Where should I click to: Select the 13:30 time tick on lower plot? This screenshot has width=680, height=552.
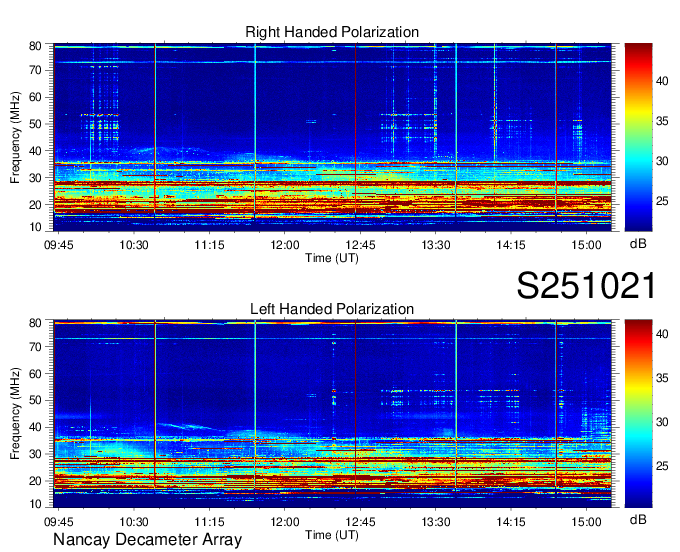click(435, 521)
